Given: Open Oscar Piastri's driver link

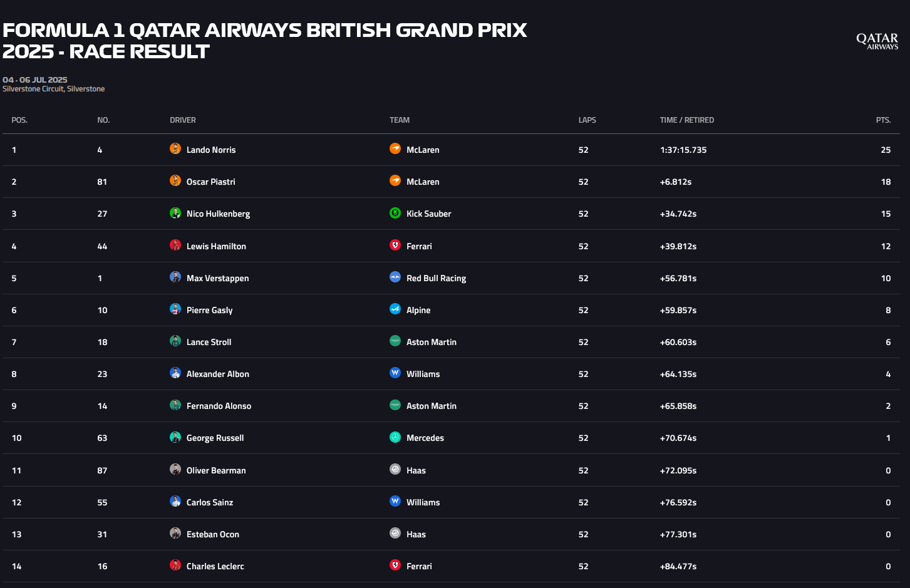Looking at the screenshot, I should pos(211,182).
